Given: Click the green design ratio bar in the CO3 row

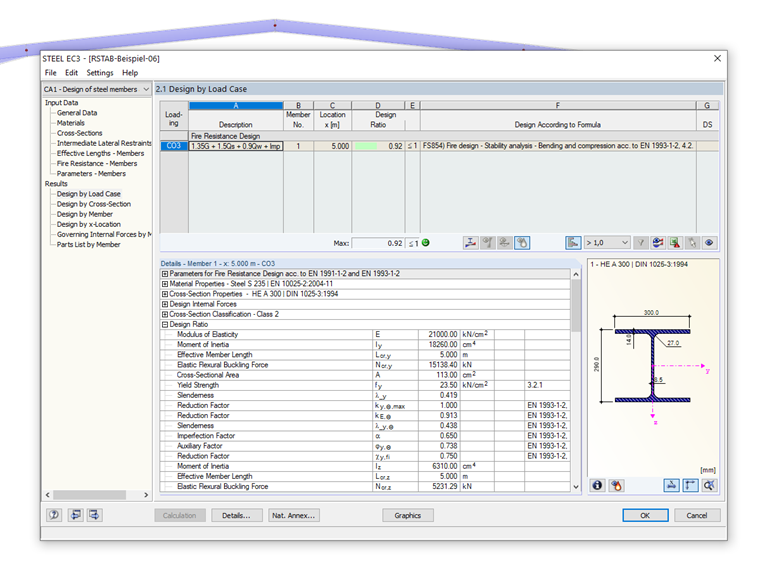Looking at the screenshot, I should [x=366, y=146].
